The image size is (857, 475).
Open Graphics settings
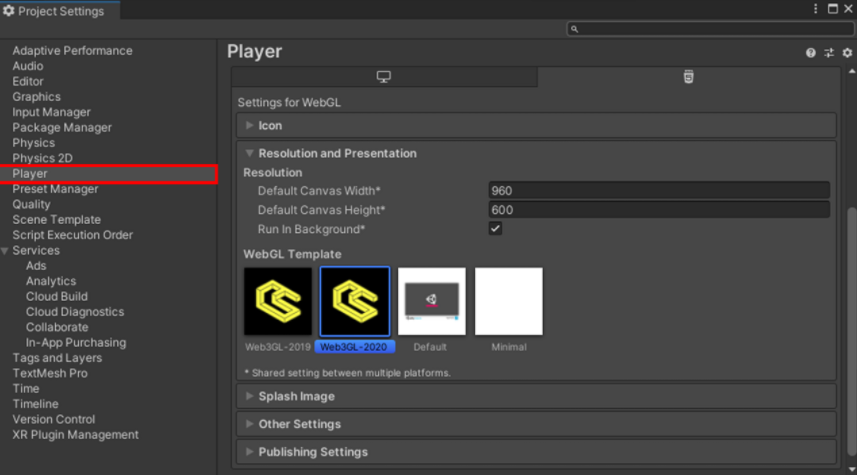(x=37, y=97)
